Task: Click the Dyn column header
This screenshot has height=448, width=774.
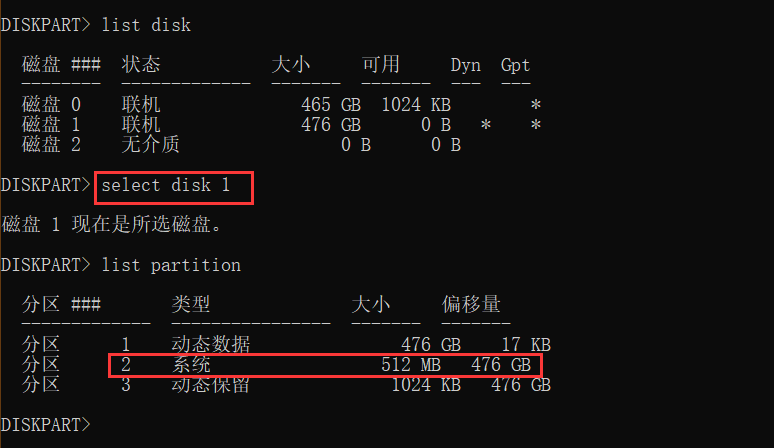Action: tap(466, 65)
